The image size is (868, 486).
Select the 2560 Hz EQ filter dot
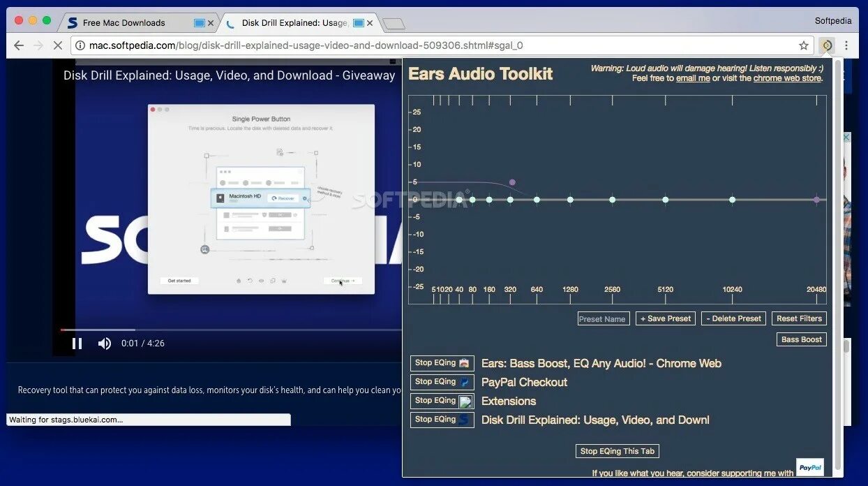coord(612,200)
